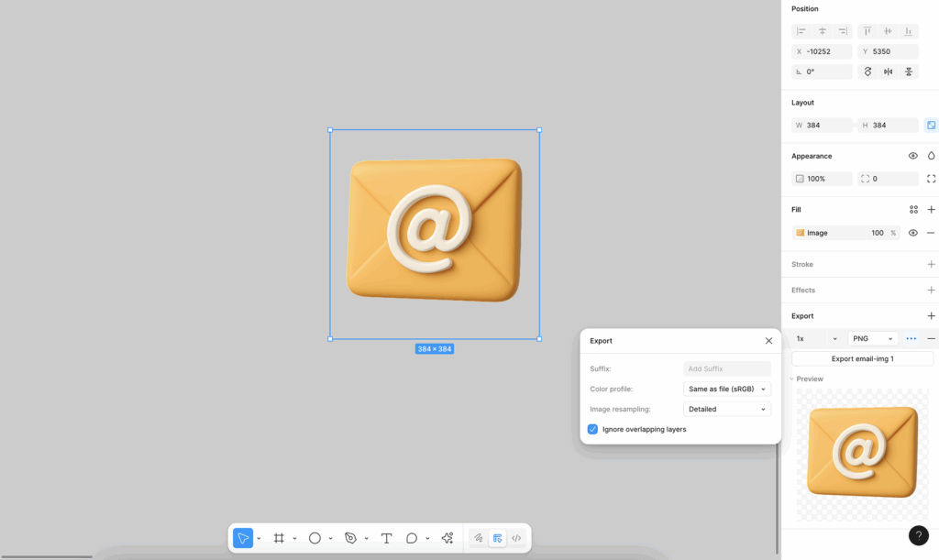939x560 pixels.
Task: Select the Frame tool
Action: pos(279,538)
